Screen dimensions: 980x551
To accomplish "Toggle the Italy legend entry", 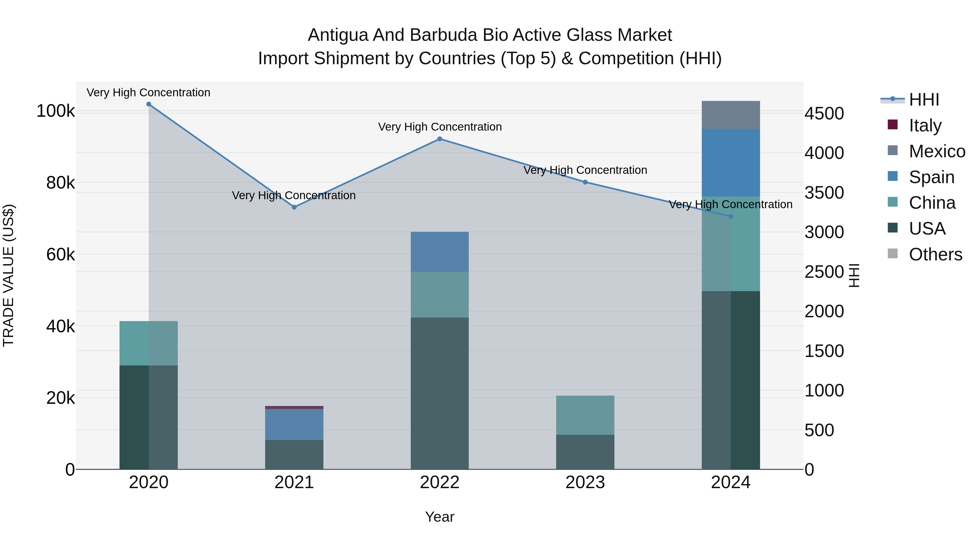I will pyautogui.click(x=914, y=125).
